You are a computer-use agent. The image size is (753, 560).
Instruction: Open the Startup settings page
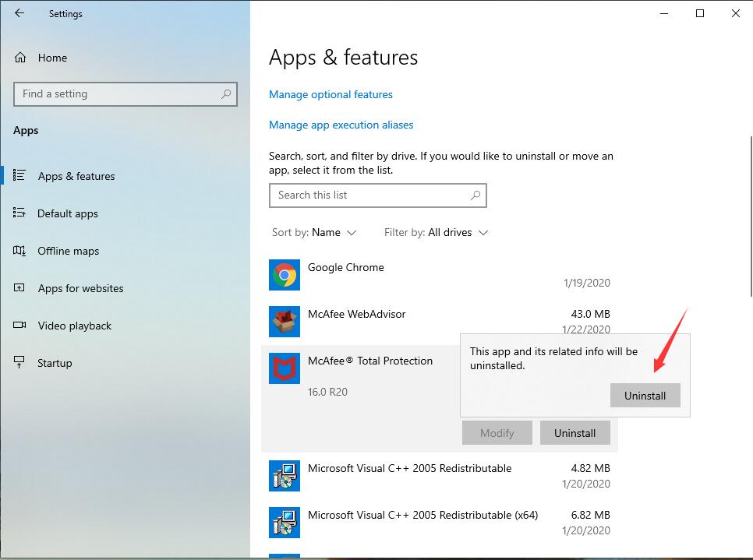click(55, 363)
